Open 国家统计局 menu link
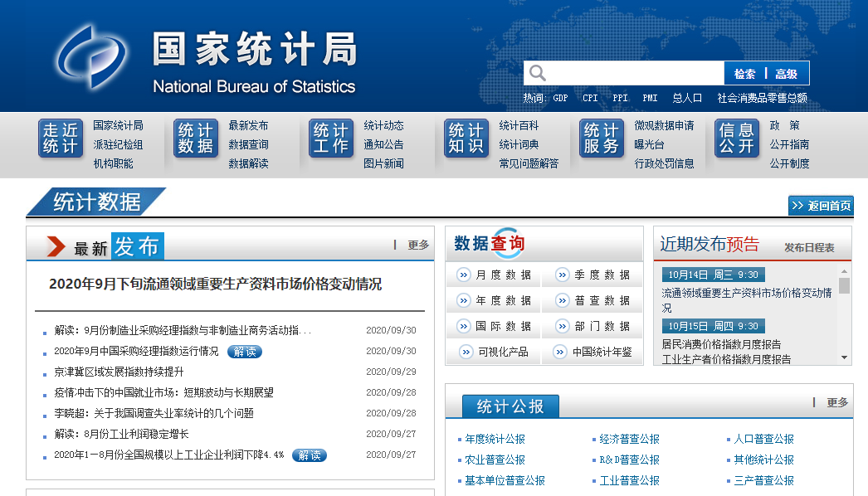868x496 pixels. pyautogui.click(x=118, y=126)
